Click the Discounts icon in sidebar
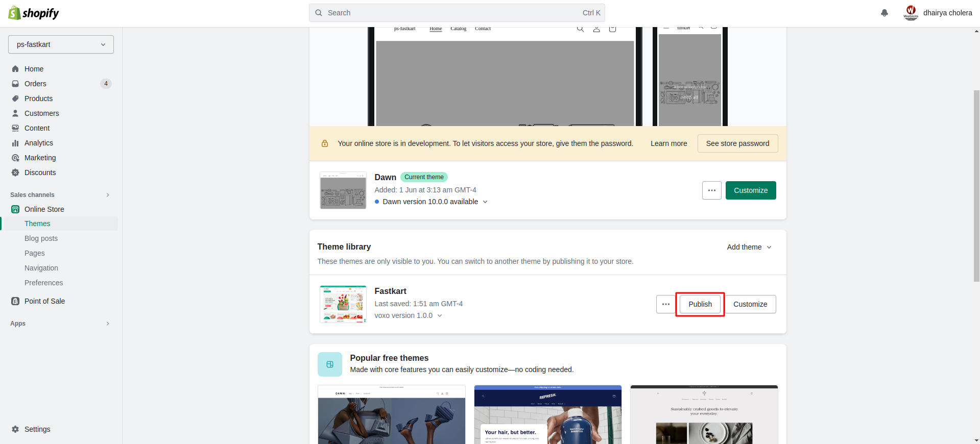This screenshot has height=444, width=980. click(15, 172)
